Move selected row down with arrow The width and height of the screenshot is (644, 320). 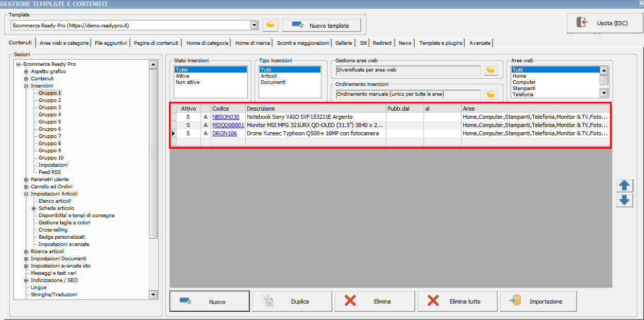pyautogui.click(x=625, y=201)
